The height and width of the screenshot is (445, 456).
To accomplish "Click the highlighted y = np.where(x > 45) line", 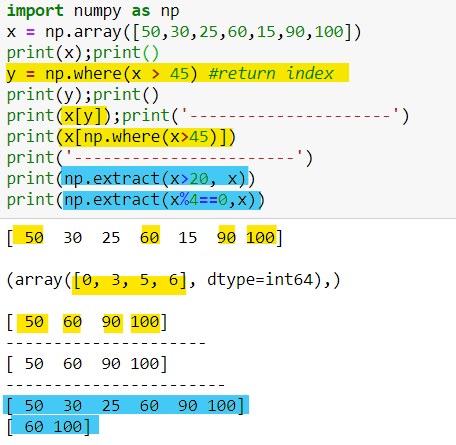I will coord(177,73).
